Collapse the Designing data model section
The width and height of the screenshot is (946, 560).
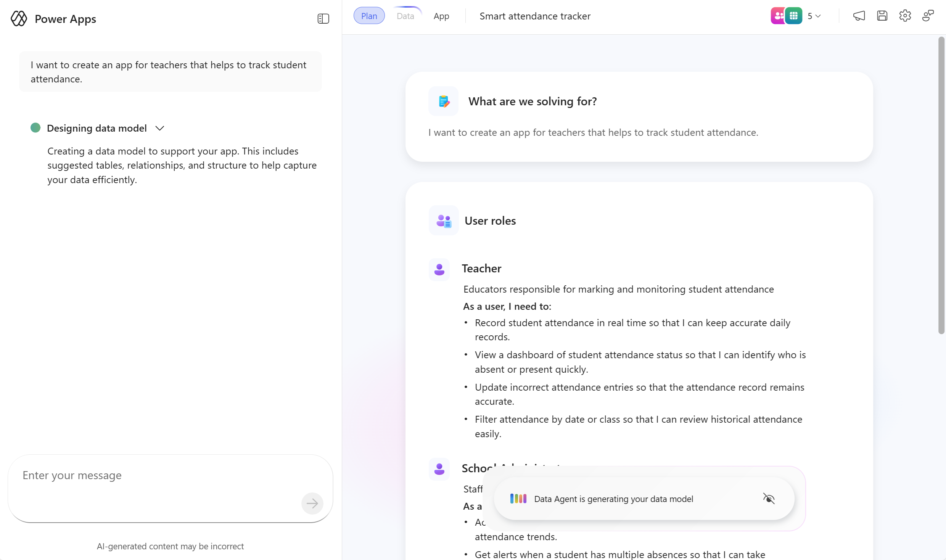coord(160,128)
